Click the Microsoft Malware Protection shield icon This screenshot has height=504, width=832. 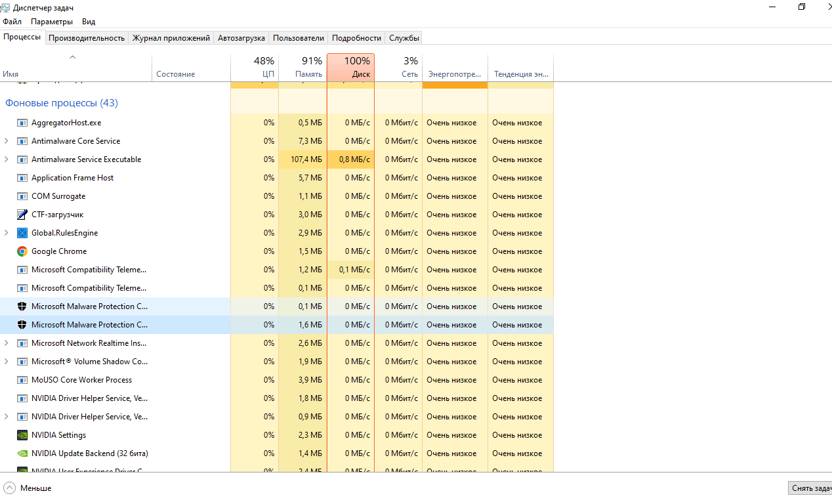point(22,306)
